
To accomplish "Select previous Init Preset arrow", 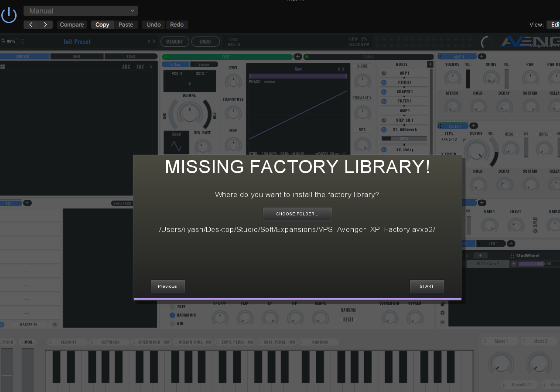I will [x=149, y=41].
